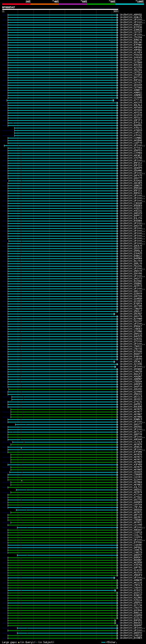This screenshot has height=644, width=146.
Task: Select the UniRef100_Q74Z31 label
Action: click(131, 402)
